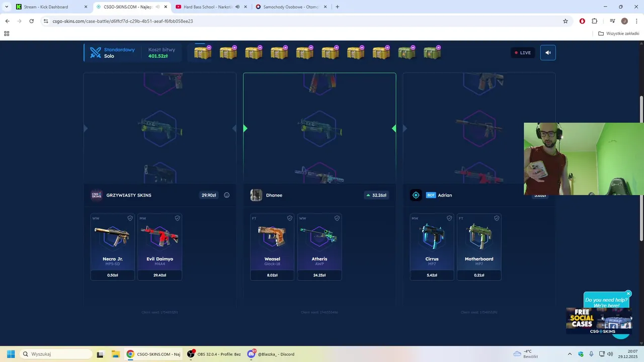Screen dimensions: 644x362
Task: Click Dhanee's 32.26zł total value
Action: (376, 195)
